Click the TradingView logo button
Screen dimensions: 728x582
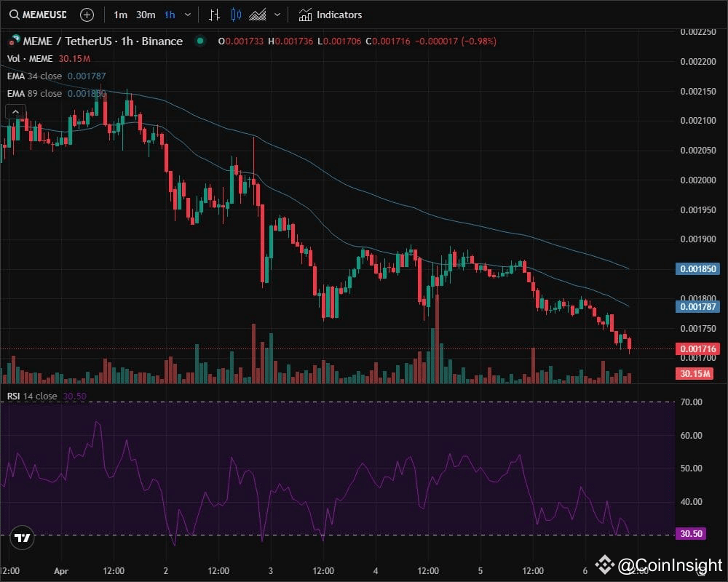point(22,538)
